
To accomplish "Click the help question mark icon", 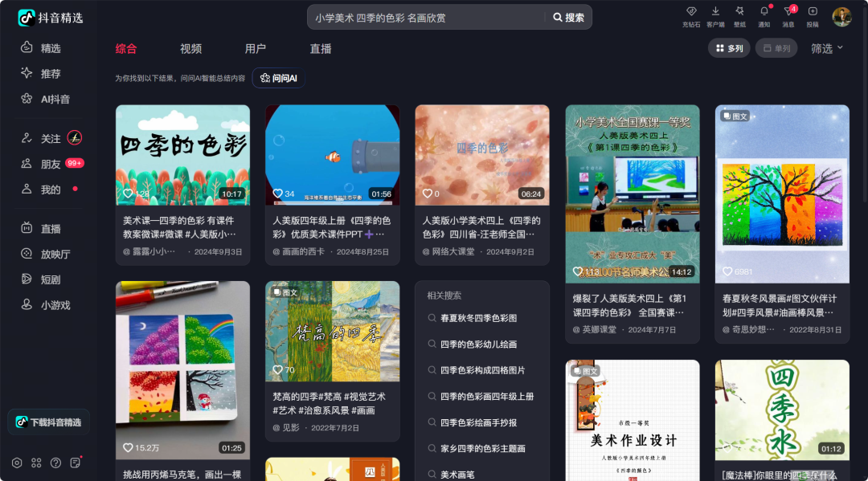I will 56,463.
